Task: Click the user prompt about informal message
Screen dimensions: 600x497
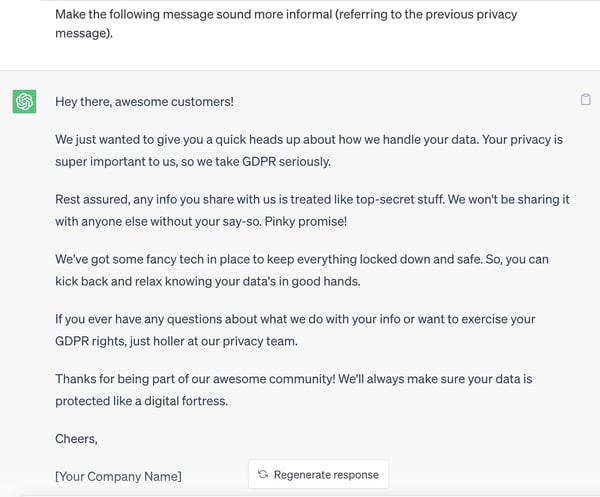Action: pos(285,24)
